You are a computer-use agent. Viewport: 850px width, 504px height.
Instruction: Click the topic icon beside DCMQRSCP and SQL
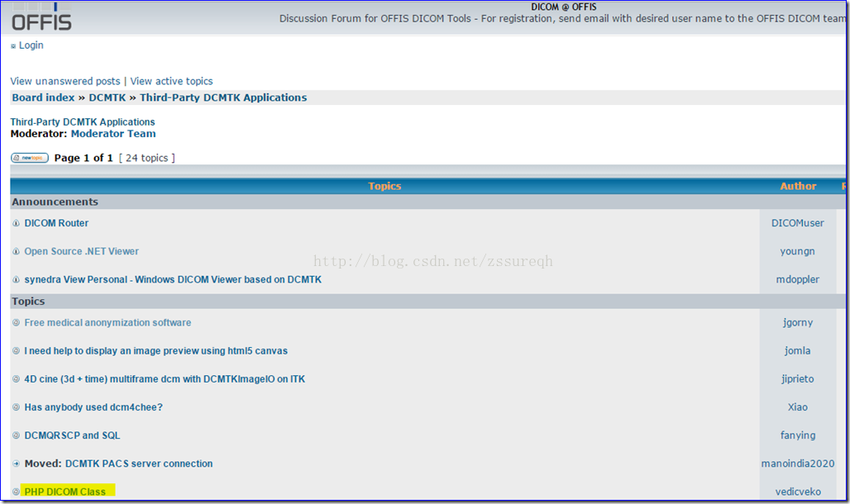[17, 435]
